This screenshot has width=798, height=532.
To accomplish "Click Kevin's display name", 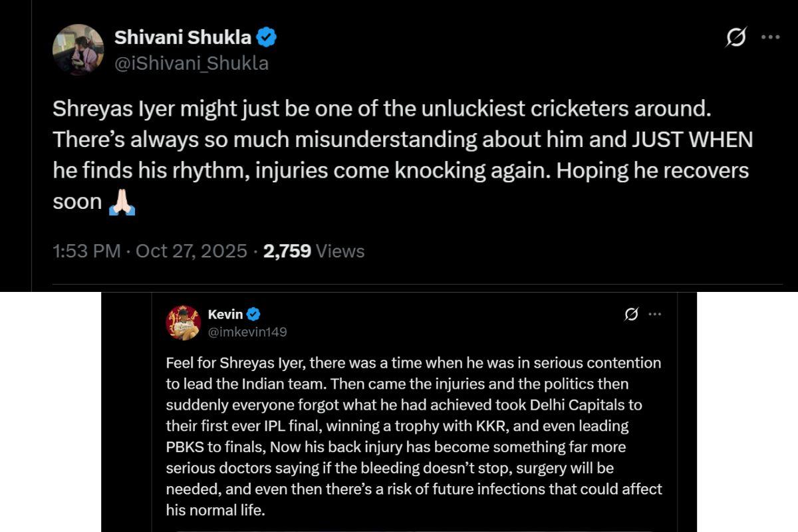I will 226,314.
